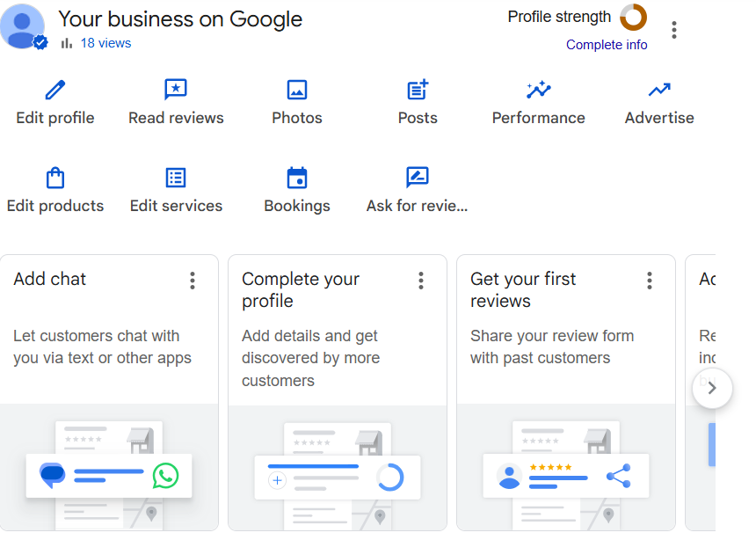This screenshot has width=756, height=540.
Task: Open Edit products shopping bag icon
Action: coord(55,178)
